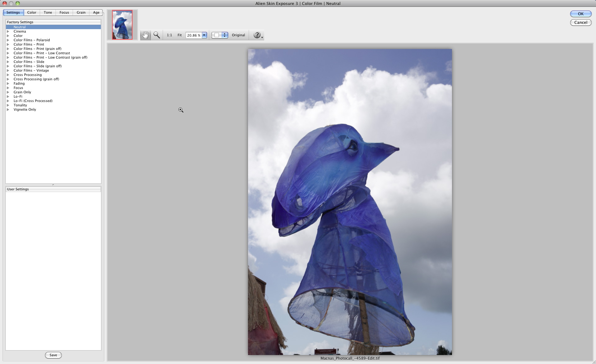
Task: Click the blue bird sculpture preview image
Action: 350,202
